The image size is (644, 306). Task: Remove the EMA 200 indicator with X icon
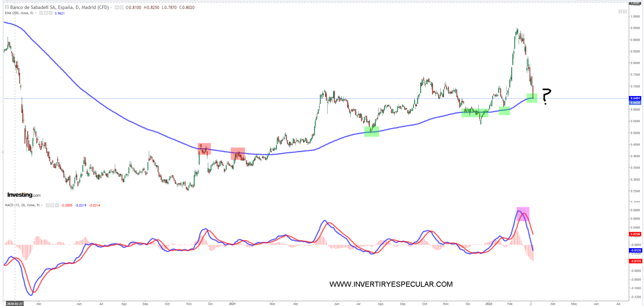(50, 13)
